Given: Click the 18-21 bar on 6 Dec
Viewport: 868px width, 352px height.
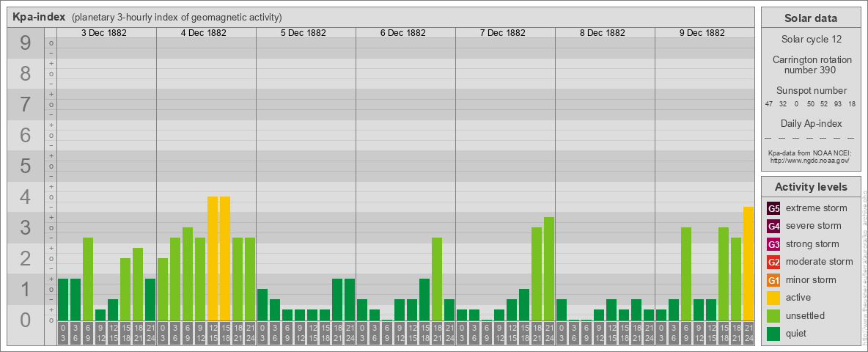Looking at the screenshot, I should (437, 279).
